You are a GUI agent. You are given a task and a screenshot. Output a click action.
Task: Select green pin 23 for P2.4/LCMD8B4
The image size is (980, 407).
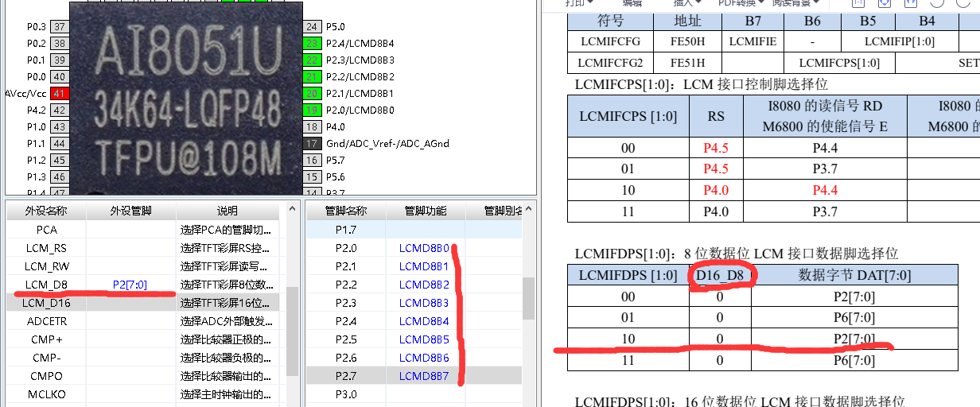312,43
